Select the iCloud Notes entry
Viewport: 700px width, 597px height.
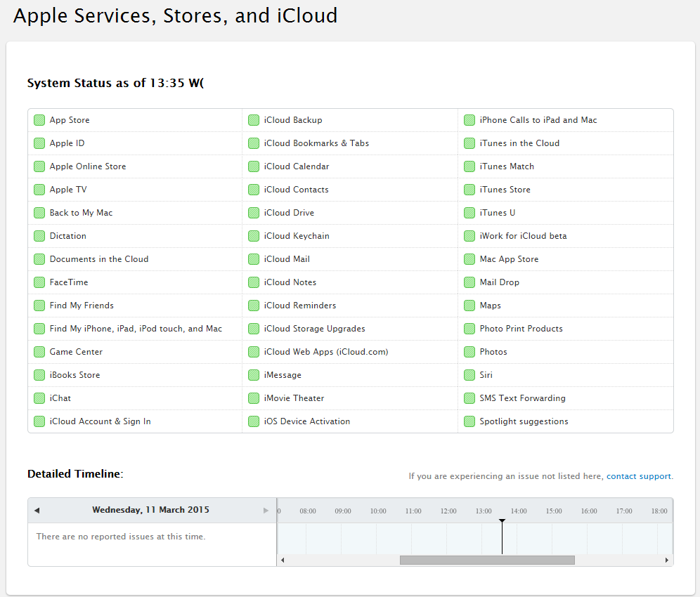tap(350, 282)
